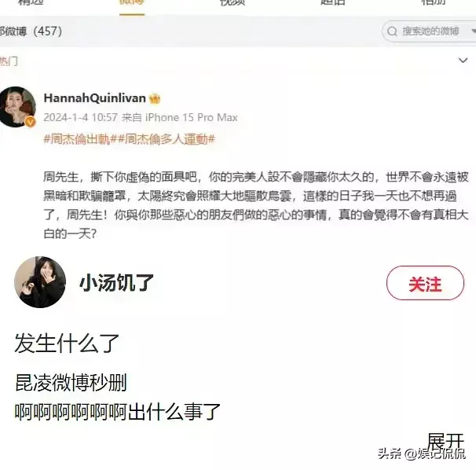Image resolution: width=476 pixels, height=470 pixels.
Task: Expand the chevron beside 热门
Action: point(463,61)
